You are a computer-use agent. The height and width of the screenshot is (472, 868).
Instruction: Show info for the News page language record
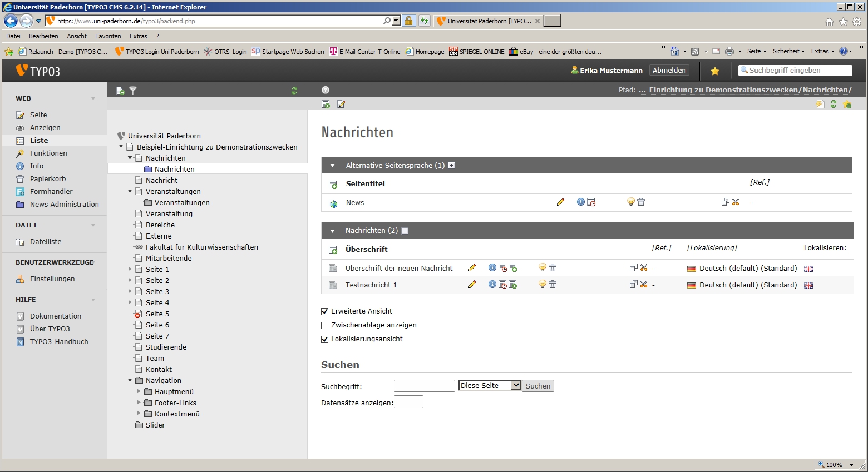click(580, 202)
